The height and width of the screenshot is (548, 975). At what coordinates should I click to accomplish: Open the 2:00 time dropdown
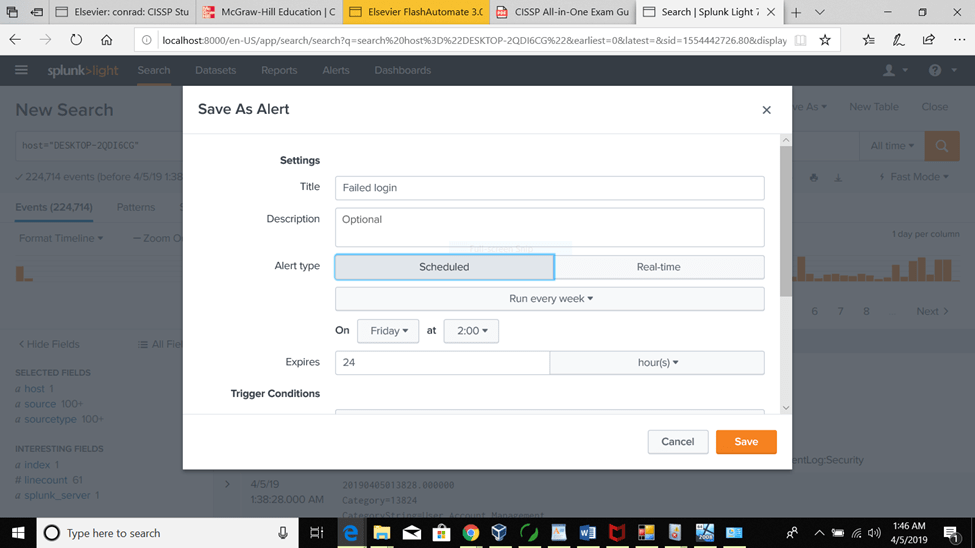[471, 331]
